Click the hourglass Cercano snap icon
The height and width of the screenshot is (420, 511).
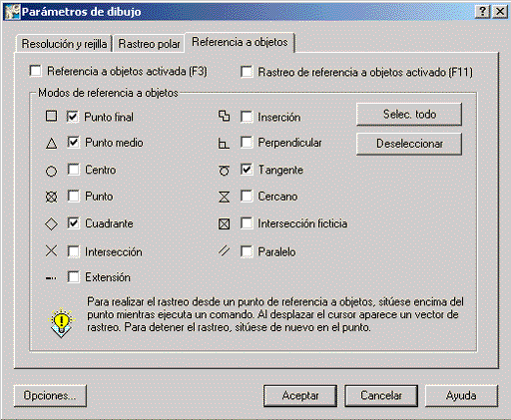[x=224, y=197]
